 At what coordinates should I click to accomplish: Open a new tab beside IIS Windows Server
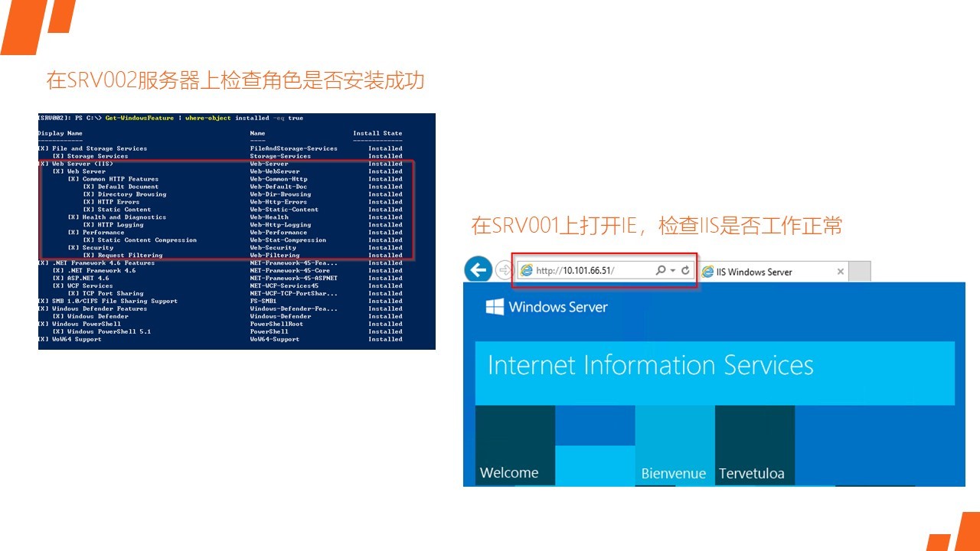[860, 272]
